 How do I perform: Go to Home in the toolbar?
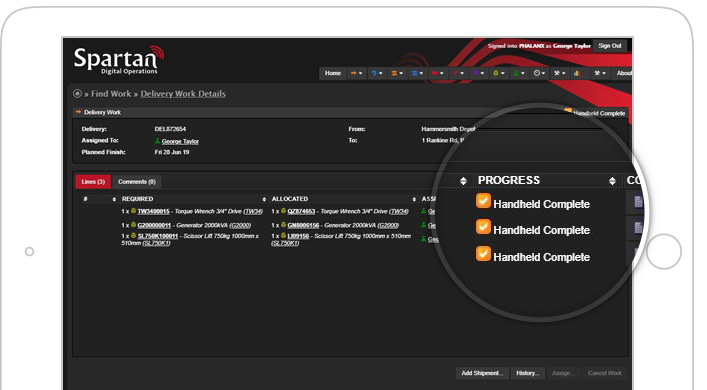point(333,73)
